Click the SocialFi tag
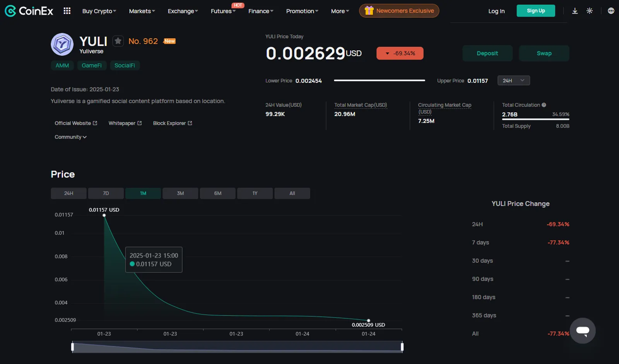The width and height of the screenshot is (619, 364). point(125,65)
